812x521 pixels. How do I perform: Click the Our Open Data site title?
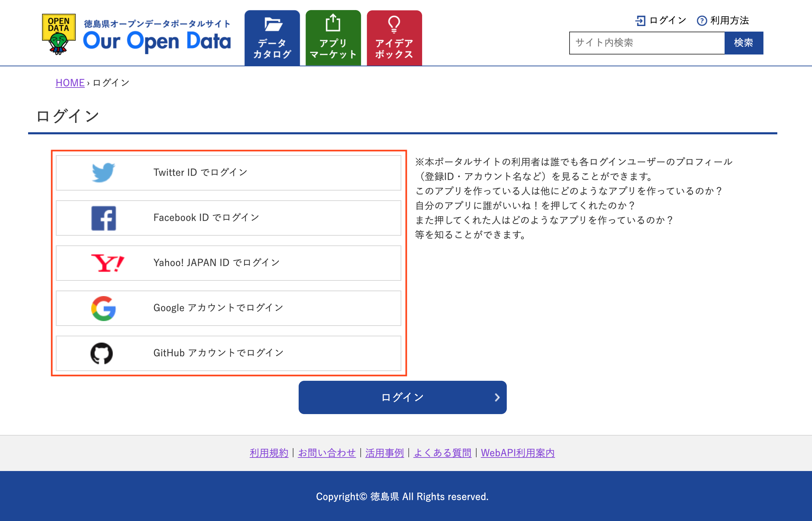pyautogui.click(x=157, y=42)
